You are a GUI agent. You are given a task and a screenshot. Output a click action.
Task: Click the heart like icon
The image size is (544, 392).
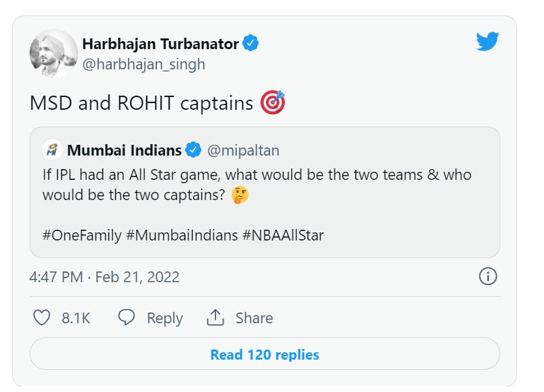pyautogui.click(x=42, y=318)
